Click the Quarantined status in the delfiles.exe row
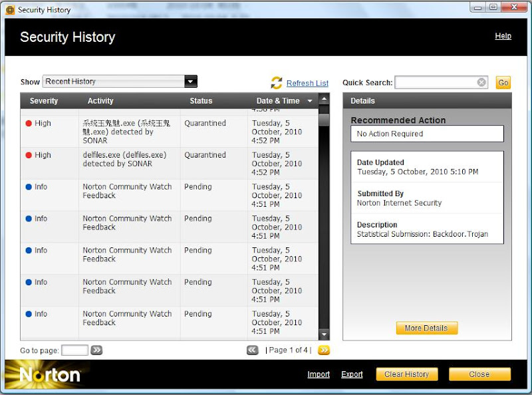The width and height of the screenshot is (532, 395). (205, 155)
